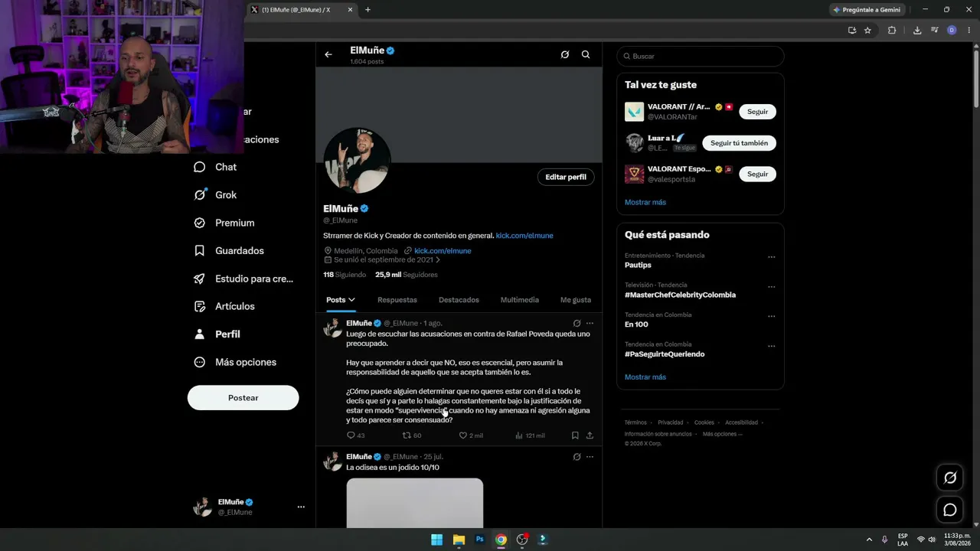The image size is (980, 551).
Task: Click the Editar perfil button
Action: [566, 177]
